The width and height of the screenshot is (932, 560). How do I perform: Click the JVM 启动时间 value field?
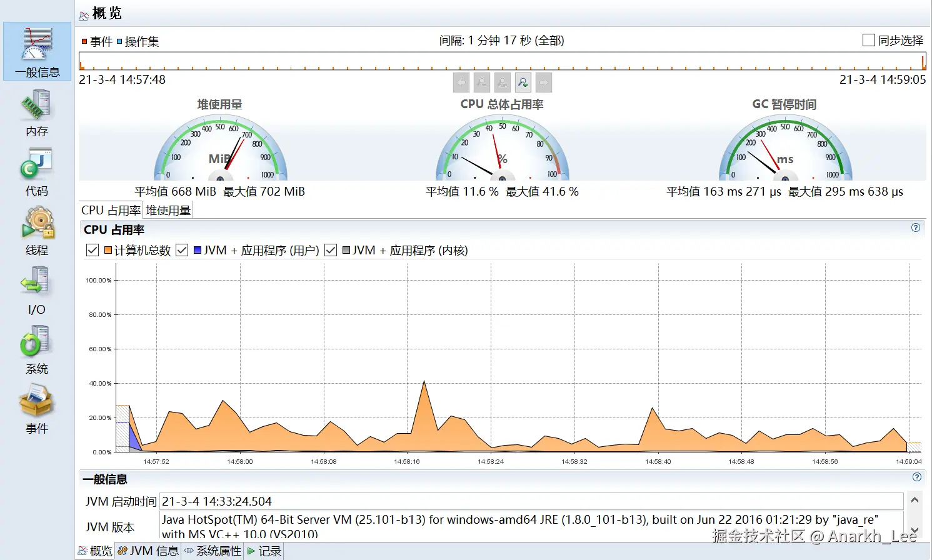[531, 501]
